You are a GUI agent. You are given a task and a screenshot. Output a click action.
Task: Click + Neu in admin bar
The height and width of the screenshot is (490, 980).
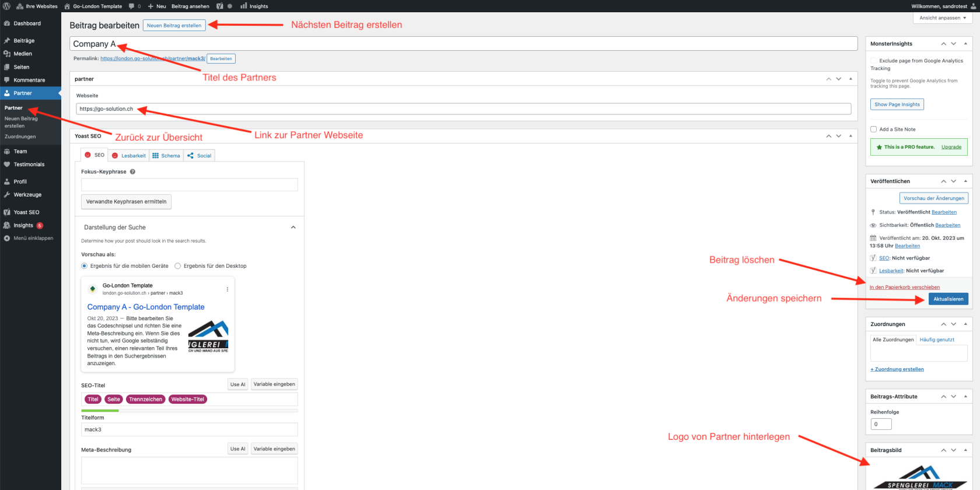pos(156,6)
